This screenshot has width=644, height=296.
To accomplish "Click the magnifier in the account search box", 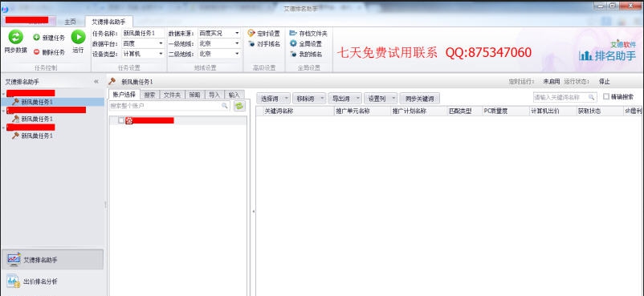I will click(x=225, y=106).
